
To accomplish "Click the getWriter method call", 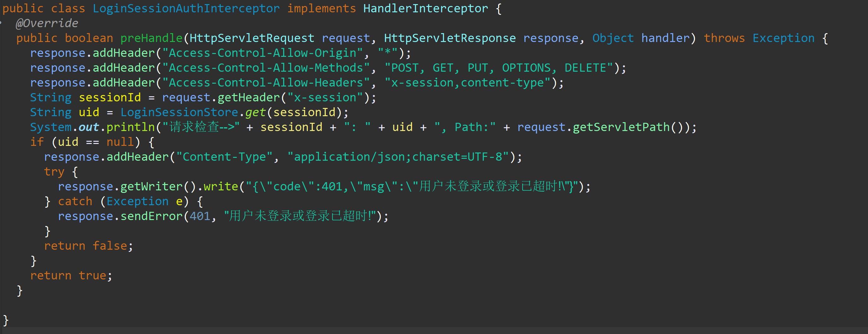I will 151,186.
